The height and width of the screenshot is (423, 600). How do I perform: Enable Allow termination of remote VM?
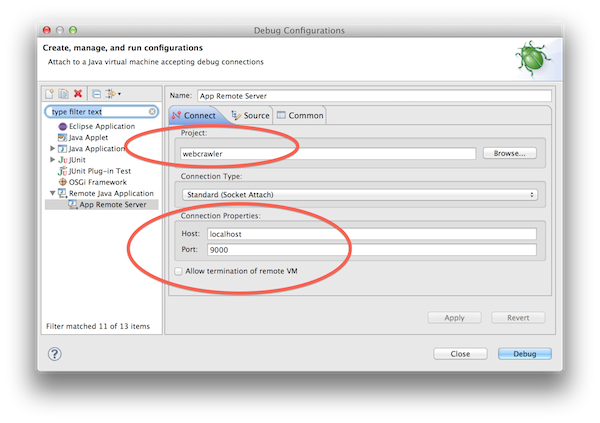point(178,271)
